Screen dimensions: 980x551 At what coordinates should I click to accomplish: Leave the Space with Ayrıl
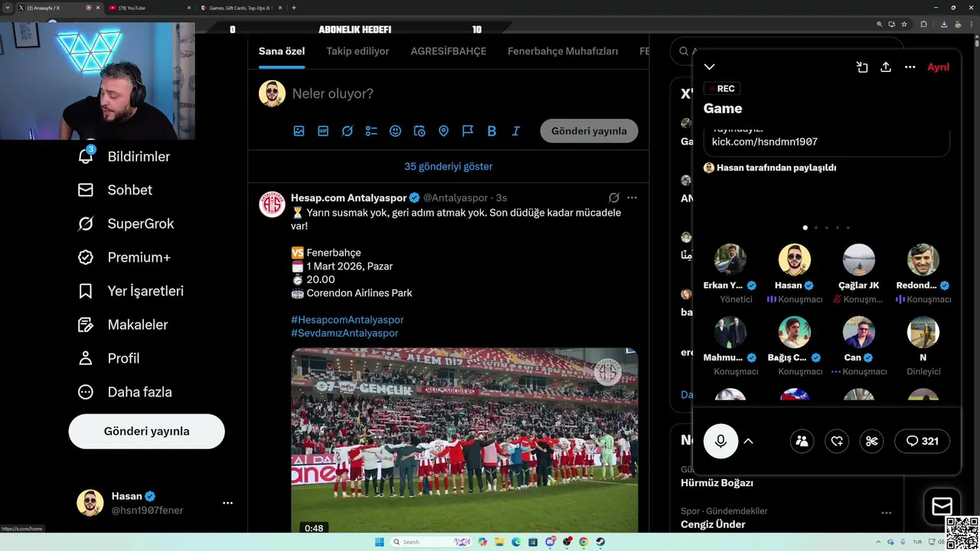coord(938,67)
